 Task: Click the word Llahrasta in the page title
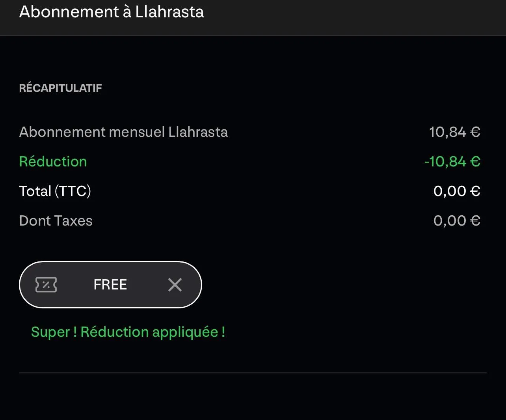click(169, 12)
